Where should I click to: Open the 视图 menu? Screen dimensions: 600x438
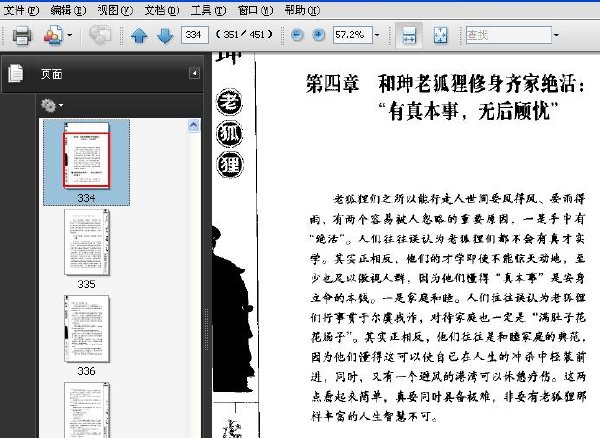coord(115,10)
